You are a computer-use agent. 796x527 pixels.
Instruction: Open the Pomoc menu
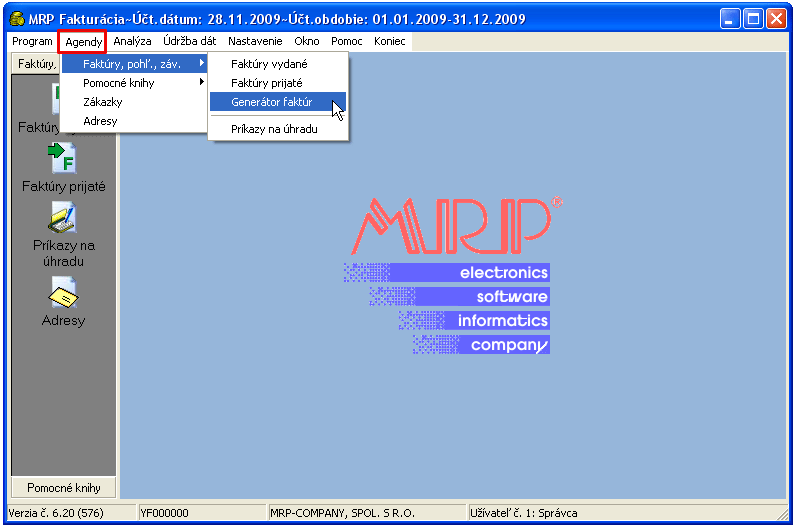point(347,41)
